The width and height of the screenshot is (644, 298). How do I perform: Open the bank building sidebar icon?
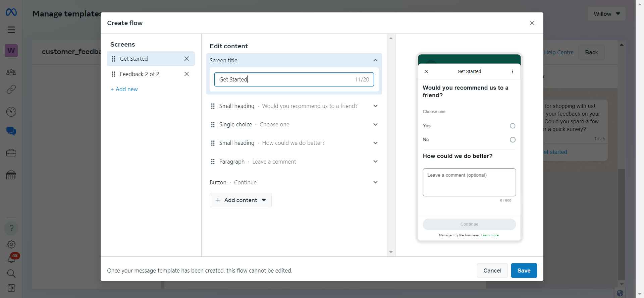click(11, 174)
